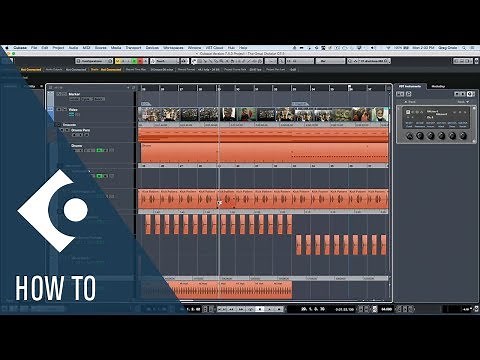
Task: Select the Split scissors tool
Action: pos(205,61)
